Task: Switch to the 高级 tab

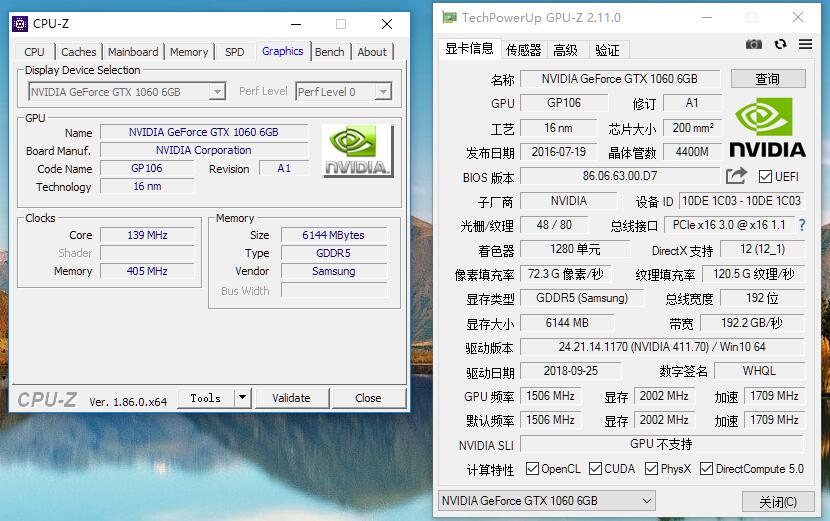Action: (x=566, y=50)
